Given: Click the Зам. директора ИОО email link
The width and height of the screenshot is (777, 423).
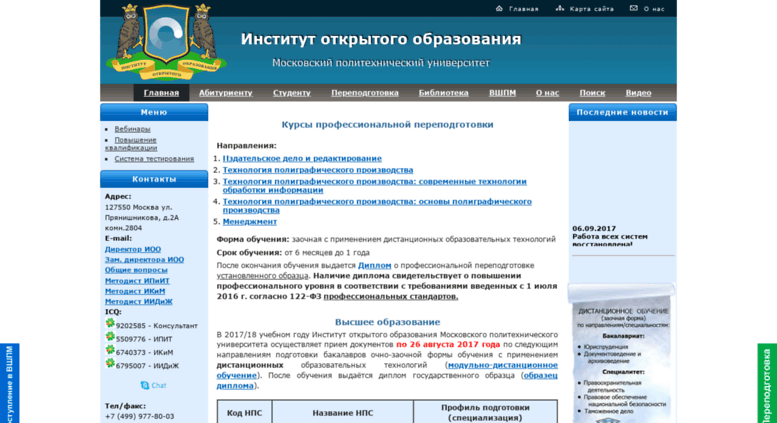Looking at the screenshot, I should (x=144, y=260).
